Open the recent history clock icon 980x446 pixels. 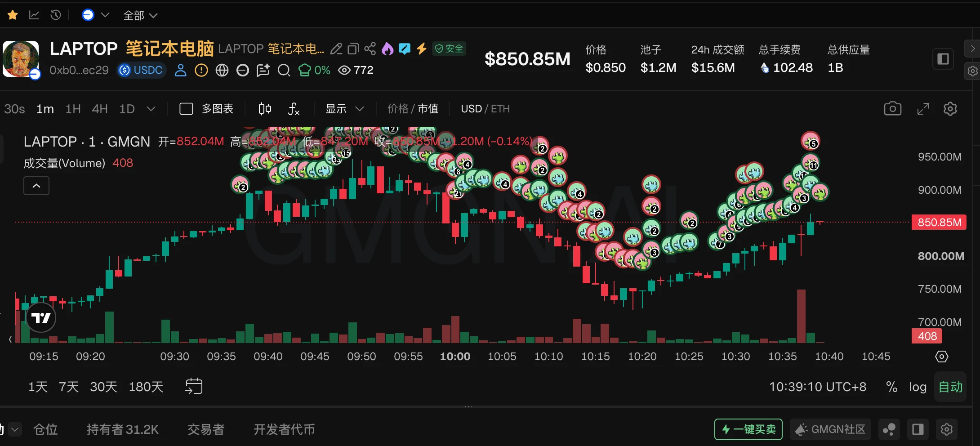(x=56, y=15)
